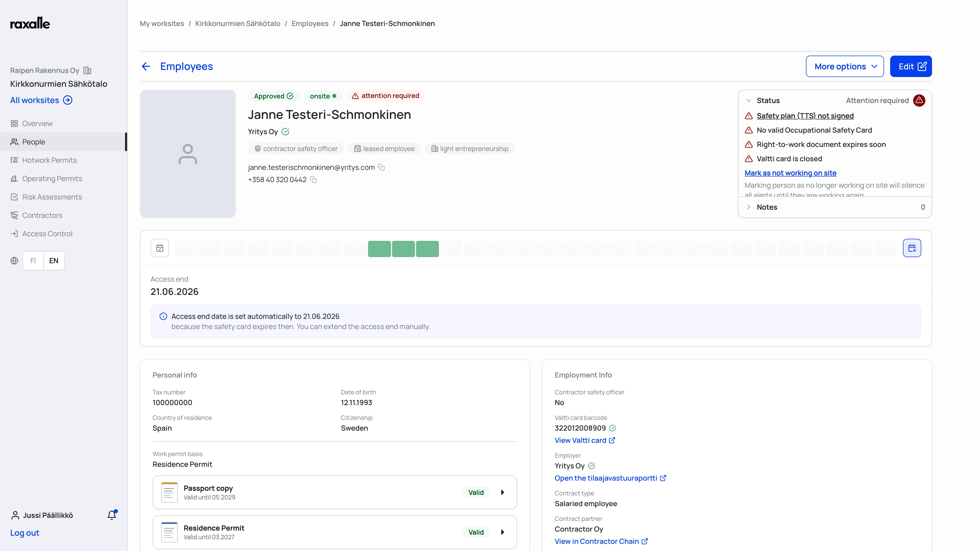Click Kirkkonurmien Sähkötalo in breadcrumb
This screenshot has width=980, height=551.
coord(238,23)
